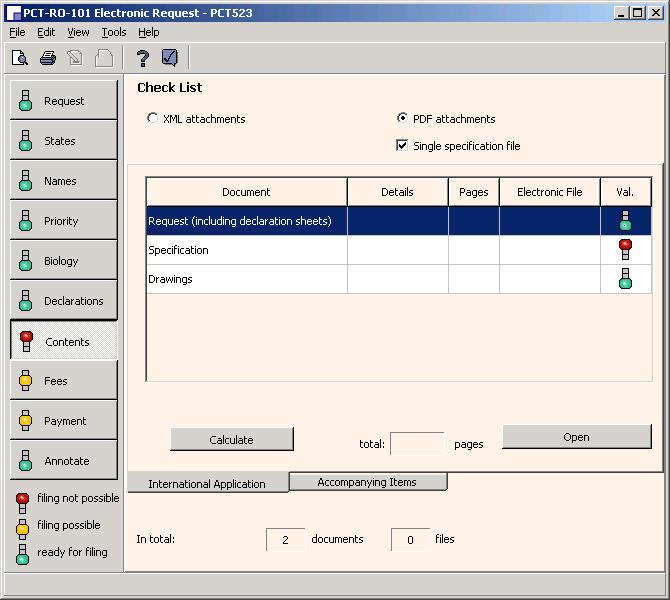Click green validation light in Request row
The height and width of the screenshot is (600, 670).
click(x=625, y=221)
